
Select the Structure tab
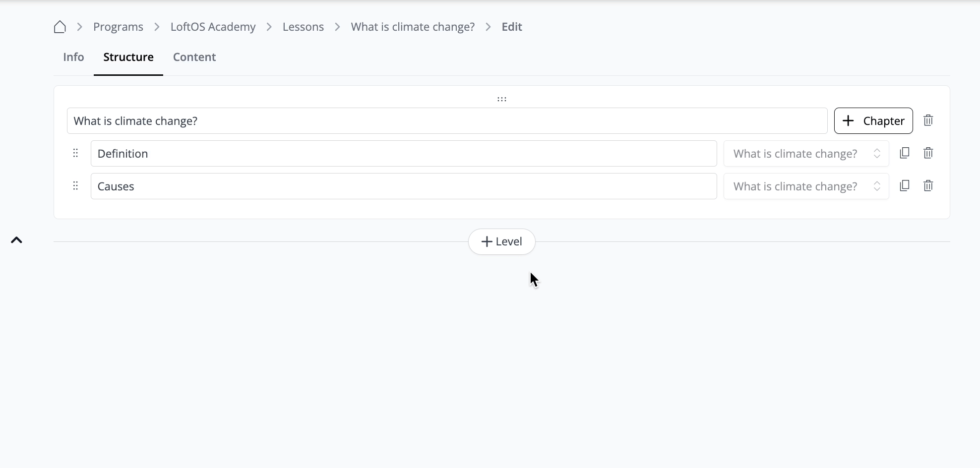128,57
